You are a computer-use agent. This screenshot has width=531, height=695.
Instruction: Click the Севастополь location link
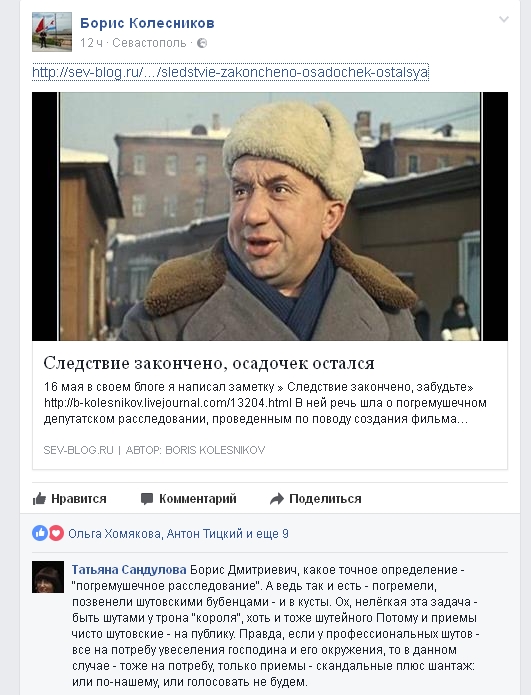point(149,43)
